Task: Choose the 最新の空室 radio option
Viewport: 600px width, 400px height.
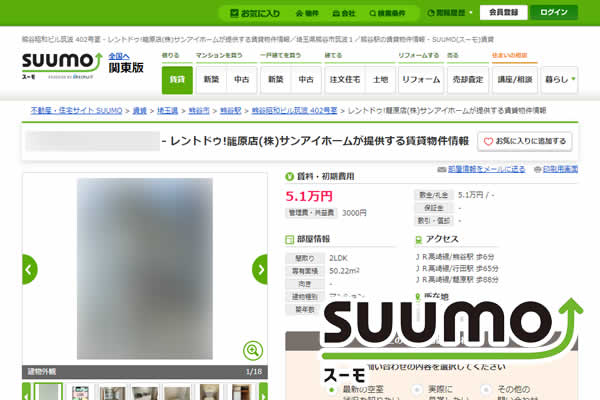Action: click(x=331, y=390)
